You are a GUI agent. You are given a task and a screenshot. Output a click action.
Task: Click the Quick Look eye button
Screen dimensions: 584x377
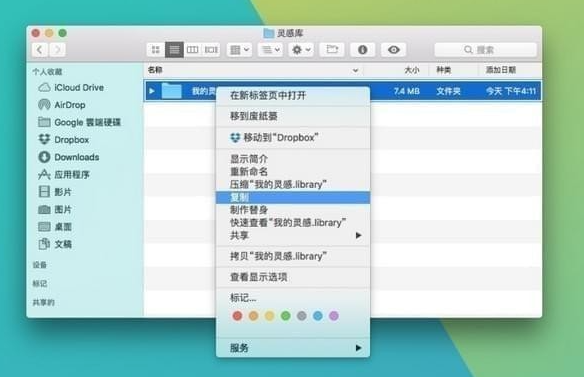tap(394, 50)
